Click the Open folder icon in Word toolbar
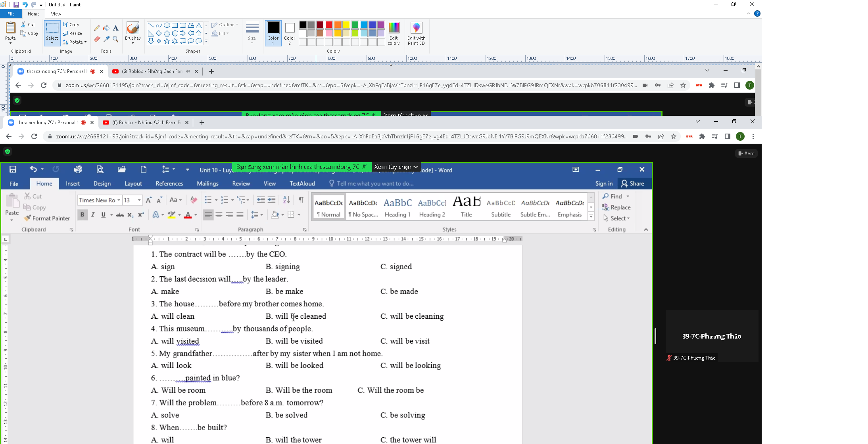 pyautogui.click(x=122, y=169)
